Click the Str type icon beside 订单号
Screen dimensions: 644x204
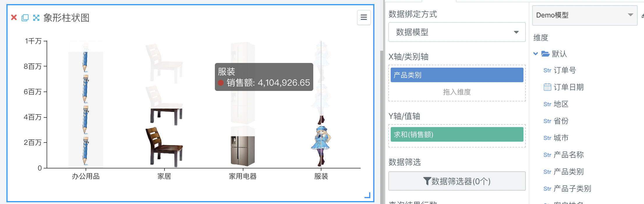(x=547, y=71)
